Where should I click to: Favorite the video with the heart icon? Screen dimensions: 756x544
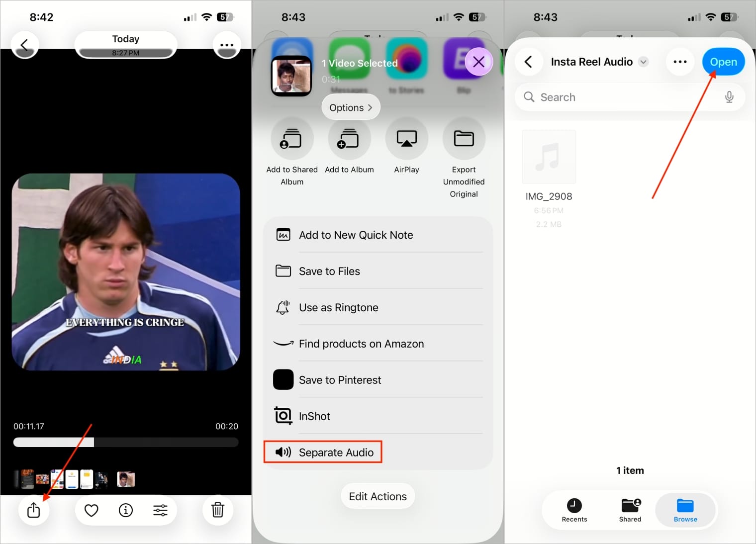(91, 510)
